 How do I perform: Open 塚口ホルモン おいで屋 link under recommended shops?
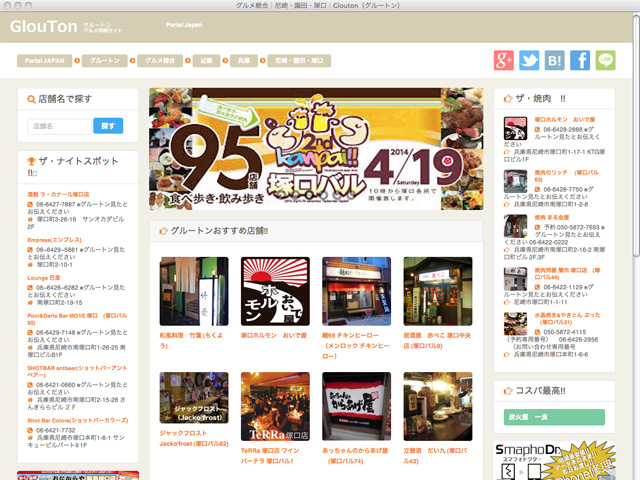tap(273, 336)
